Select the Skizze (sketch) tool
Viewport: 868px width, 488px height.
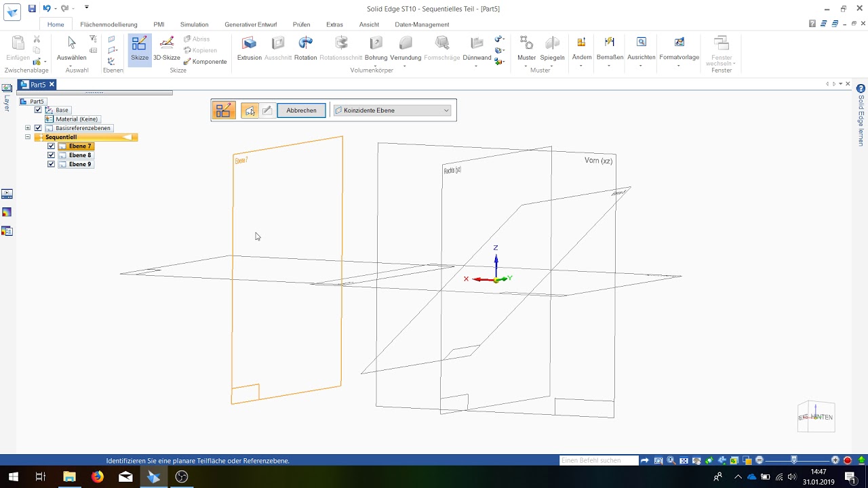140,49
